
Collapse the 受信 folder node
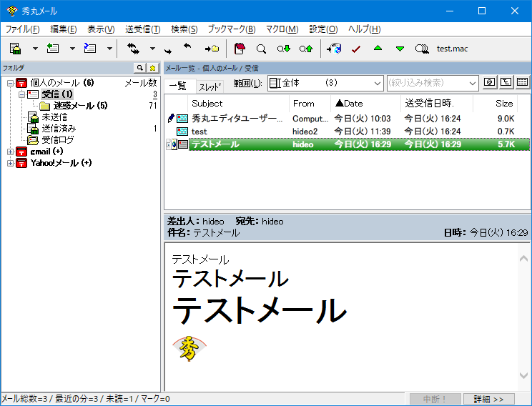(x=21, y=94)
